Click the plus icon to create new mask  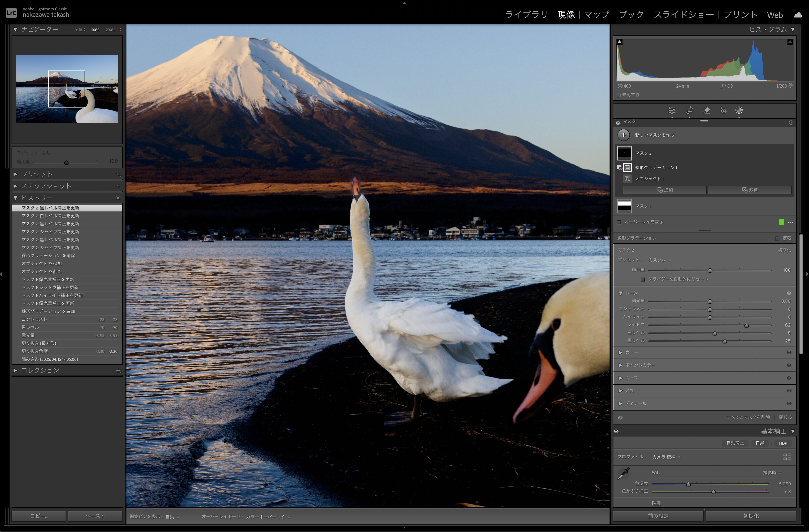(623, 135)
